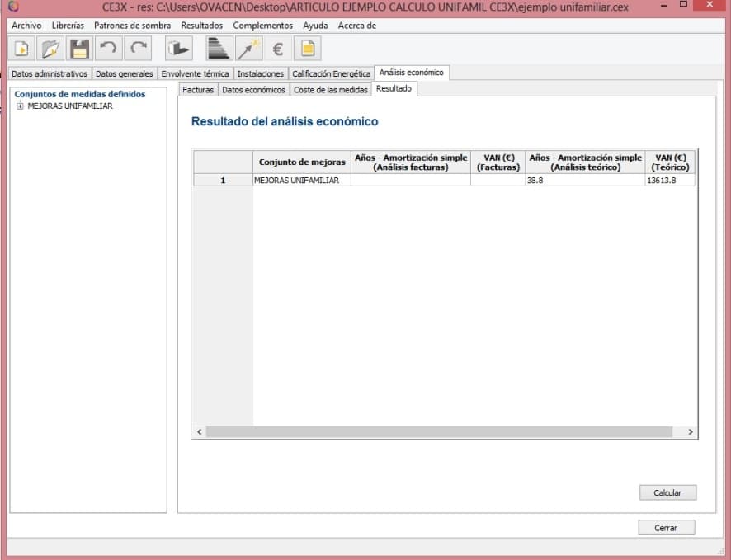731x560 pixels.
Task: Go to the Coste de las medidas tab
Action: pyautogui.click(x=330, y=90)
